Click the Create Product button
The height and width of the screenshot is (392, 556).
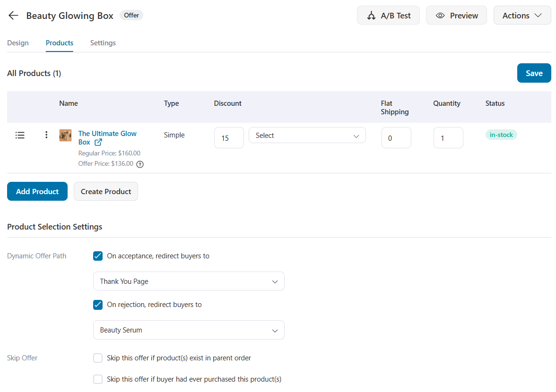tap(106, 191)
